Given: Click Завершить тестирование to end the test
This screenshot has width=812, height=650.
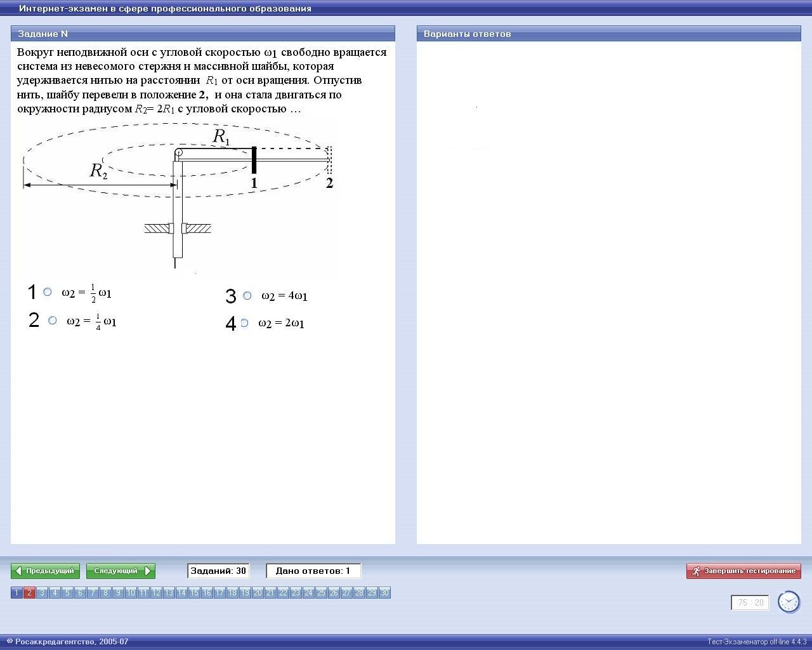Looking at the screenshot, I should 743,571.
